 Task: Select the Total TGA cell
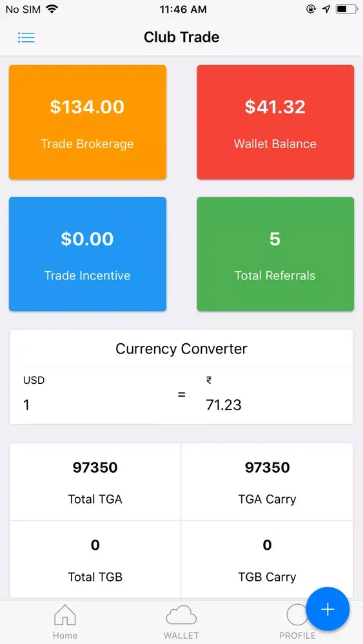tap(95, 482)
